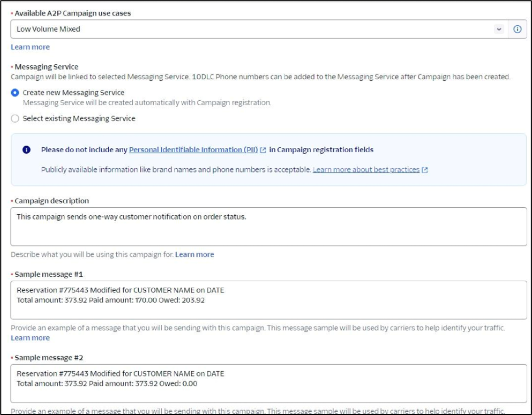
Task: Click the blue info icon in PII notice
Action: [x=27, y=150]
